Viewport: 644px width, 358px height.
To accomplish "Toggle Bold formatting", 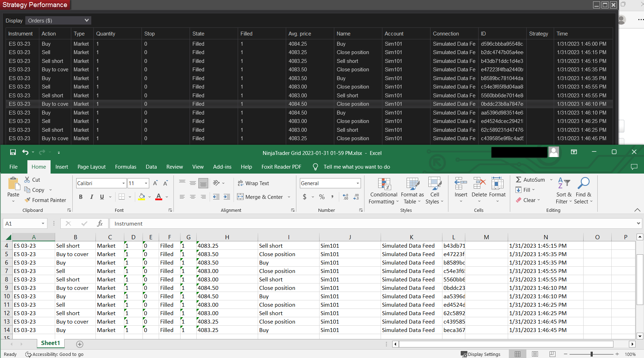I will click(81, 197).
